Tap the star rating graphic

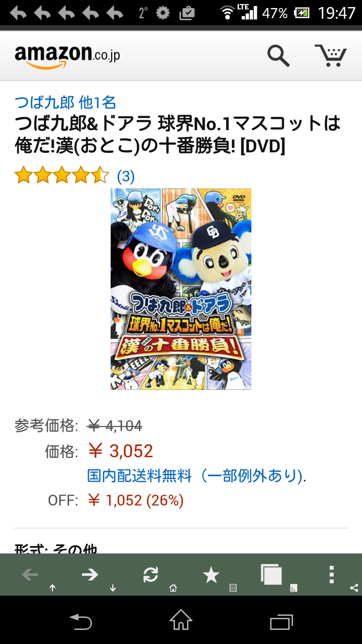(62, 176)
